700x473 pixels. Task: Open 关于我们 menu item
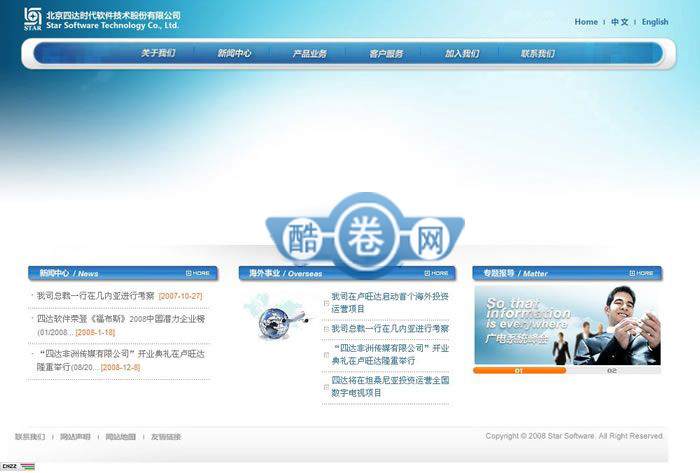(x=158, y=54)
